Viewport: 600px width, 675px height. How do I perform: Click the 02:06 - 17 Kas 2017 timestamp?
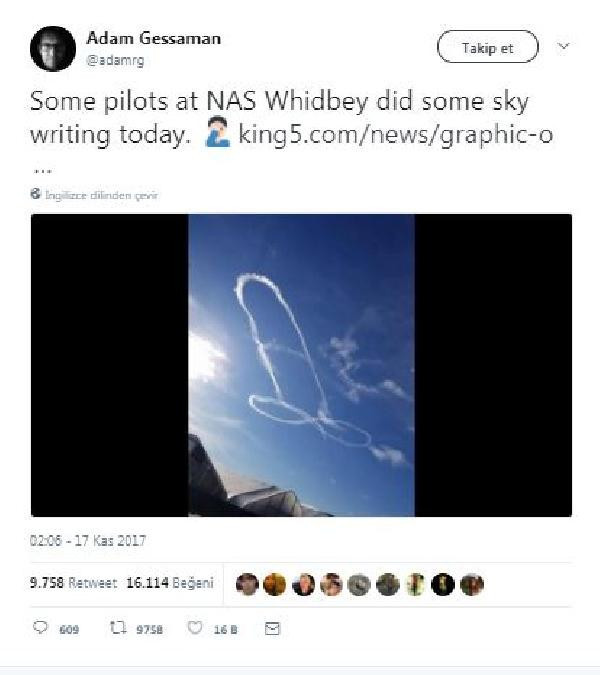coord(88,540)
